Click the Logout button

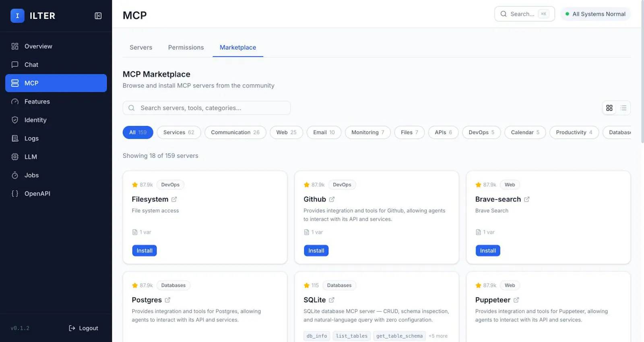pos(83,328)
